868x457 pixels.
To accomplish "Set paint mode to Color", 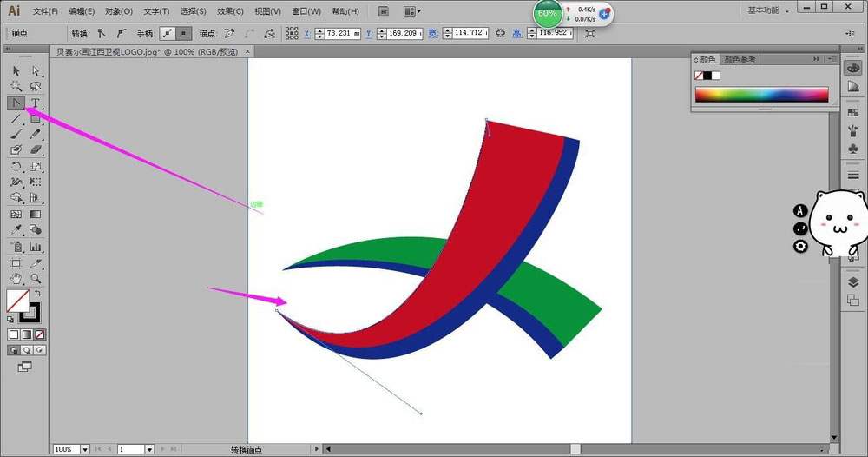I will [x=14, y=334].
